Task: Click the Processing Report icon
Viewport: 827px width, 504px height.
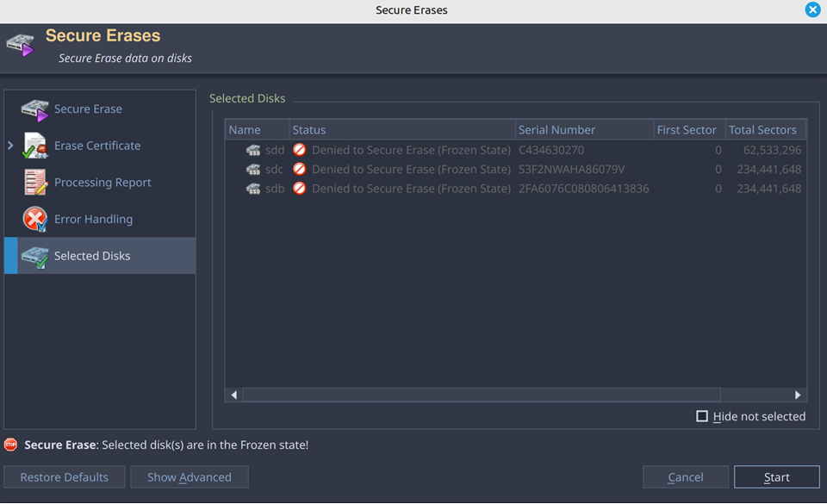Action: 34,183
